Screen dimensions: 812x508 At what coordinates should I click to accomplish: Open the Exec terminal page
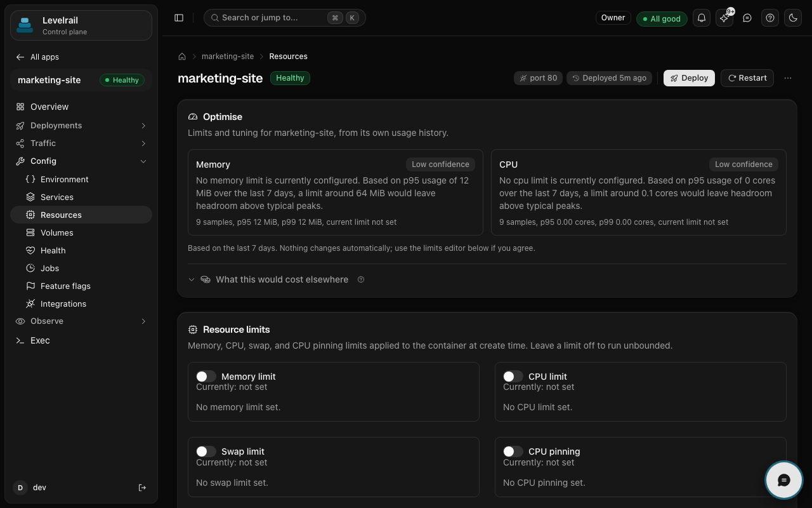pyautogui.click(x=81, y=340)
